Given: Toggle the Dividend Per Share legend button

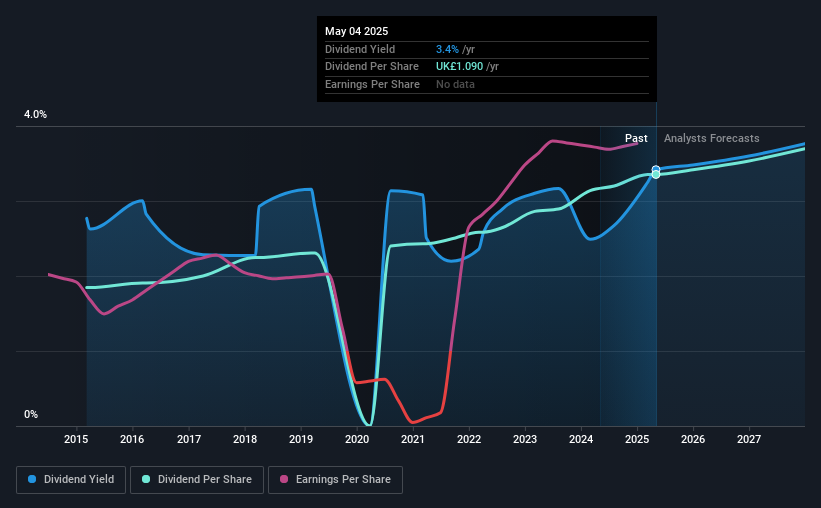Looking at the screenshot, I should (x=197, y=480).
